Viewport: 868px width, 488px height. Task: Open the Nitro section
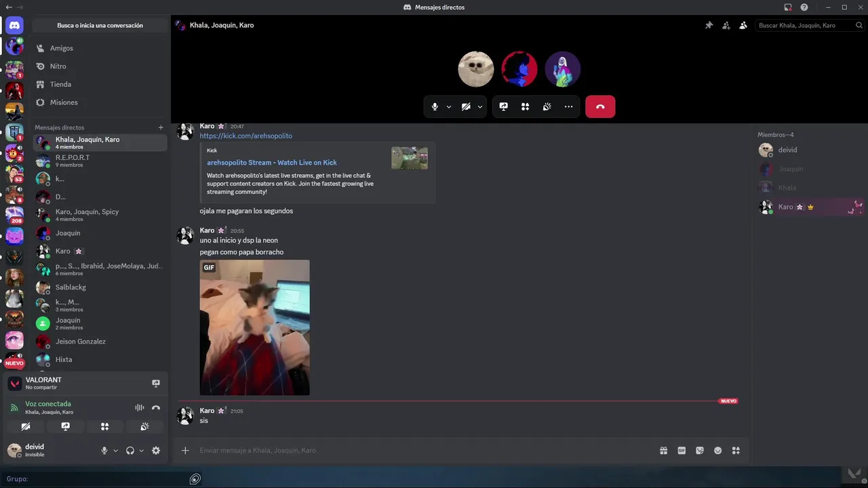pos(100,66)
